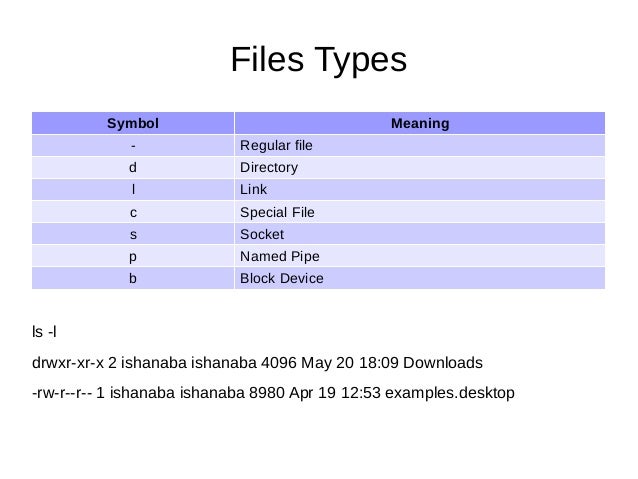The width and height of the screenshot is (638, 479).
Task: Select the Meaning column header
Action: 419,124
